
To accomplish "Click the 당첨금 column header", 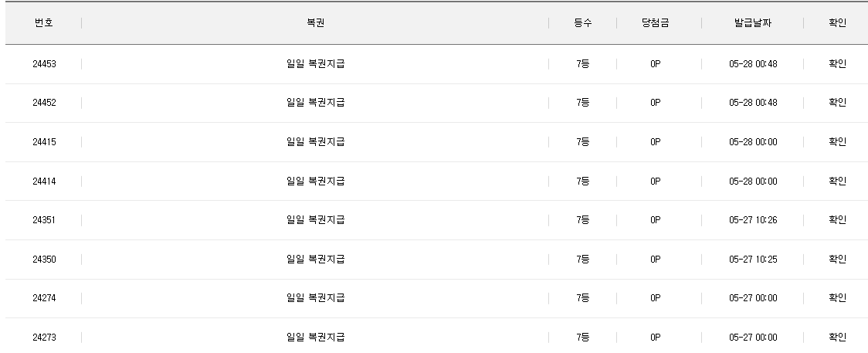I will coord(656,22).
